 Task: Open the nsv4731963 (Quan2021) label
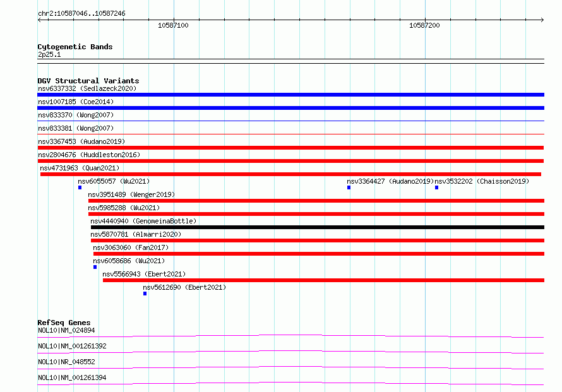point(80,168)
